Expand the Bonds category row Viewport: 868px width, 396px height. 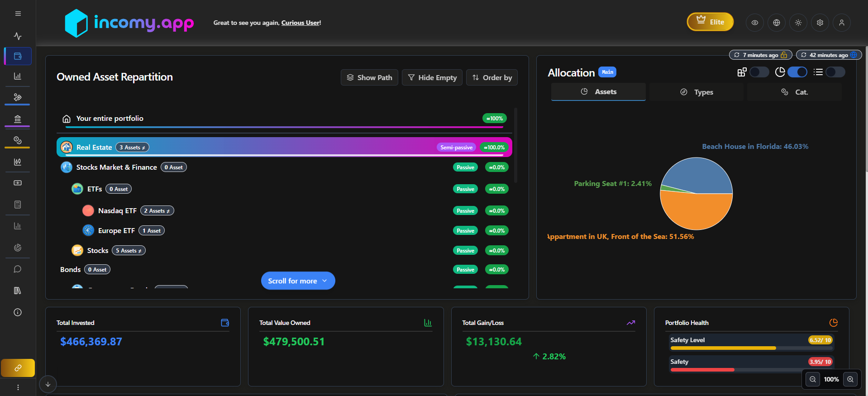(x=284, y=270)
